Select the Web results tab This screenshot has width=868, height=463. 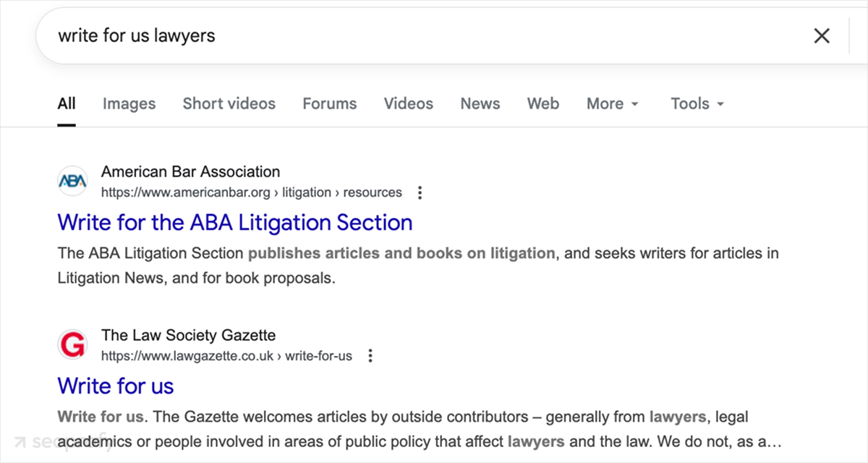pyautogui.click(x=542, y=103)
